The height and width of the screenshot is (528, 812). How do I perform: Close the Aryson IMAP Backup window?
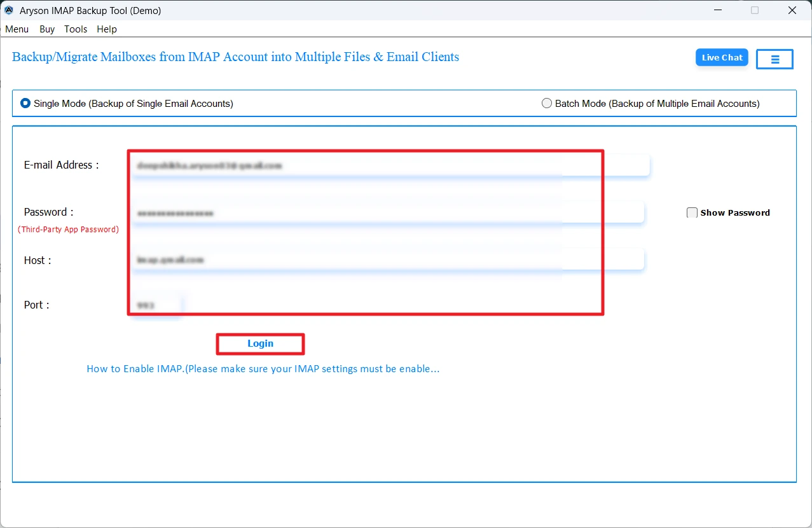click(x=792, y=10)
